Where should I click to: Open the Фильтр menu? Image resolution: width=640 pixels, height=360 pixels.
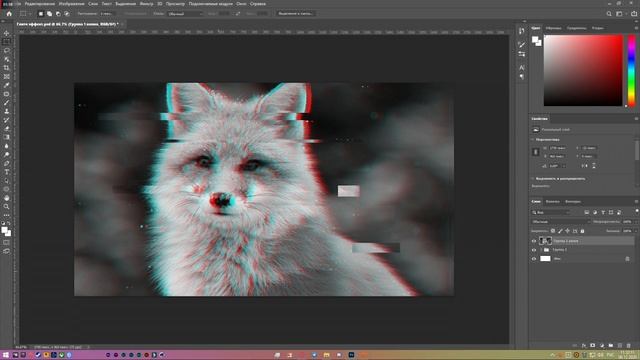146,4
